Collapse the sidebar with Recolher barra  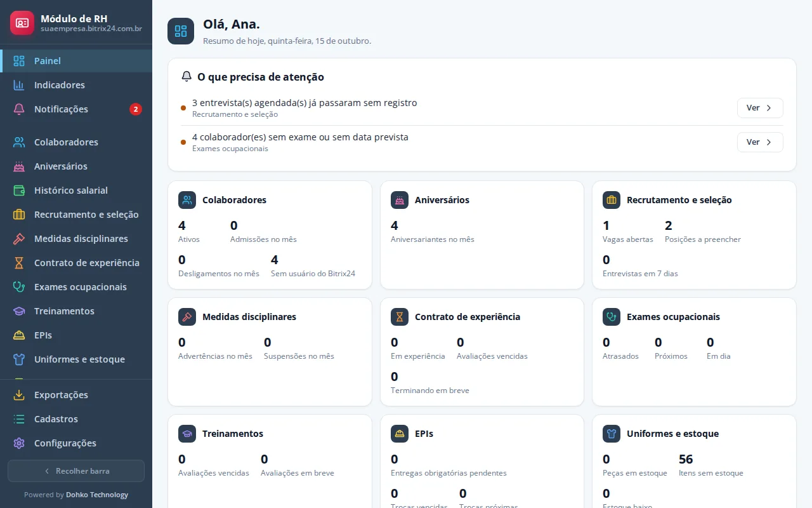point(76,471)
